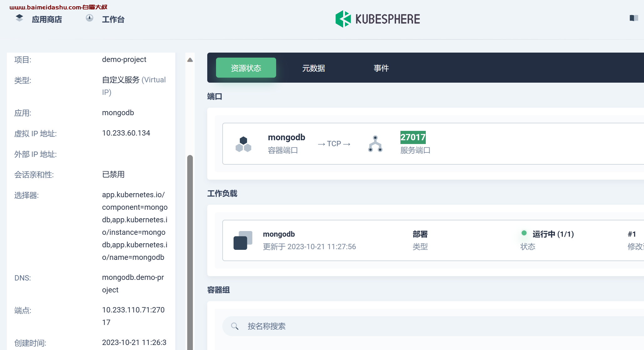
Task: Click the endpoint value 10.233.110.71:27017
Action: [133, 316]
